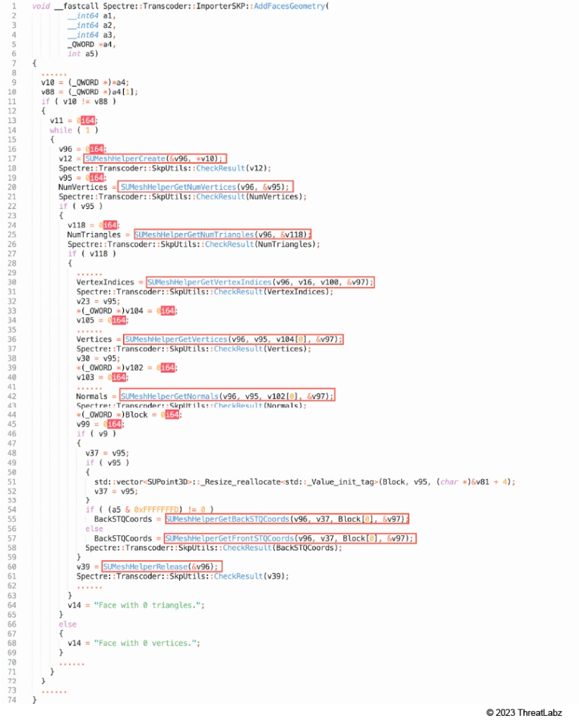The image size is (579, 728).
Task: Select the SUMeshHelperGetNormals function call
Action: pos(227,395)
